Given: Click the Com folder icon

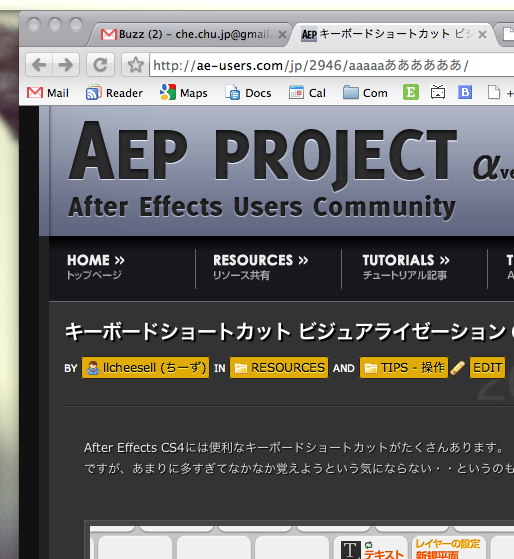Looking at the screenshot, I should tap(351, 92).
